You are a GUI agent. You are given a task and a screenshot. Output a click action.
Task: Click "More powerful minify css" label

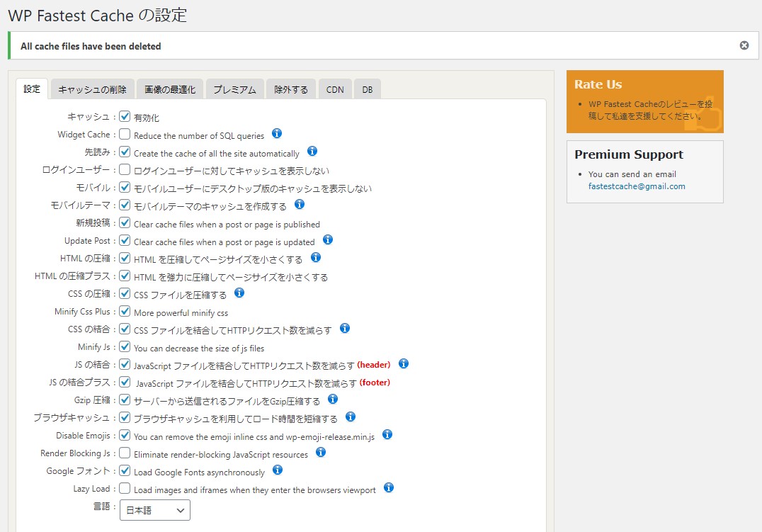pos(181,312)
